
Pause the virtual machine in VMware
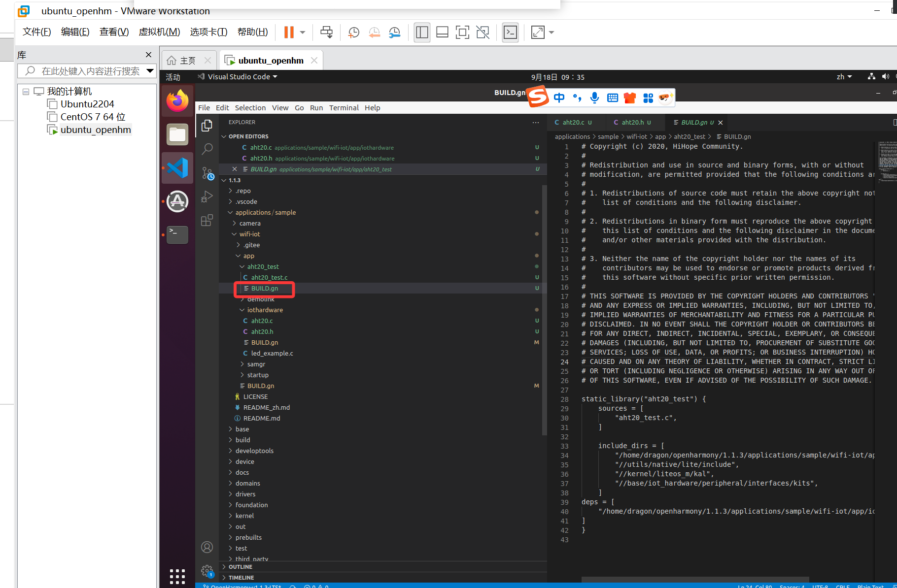tap(289, 33)
